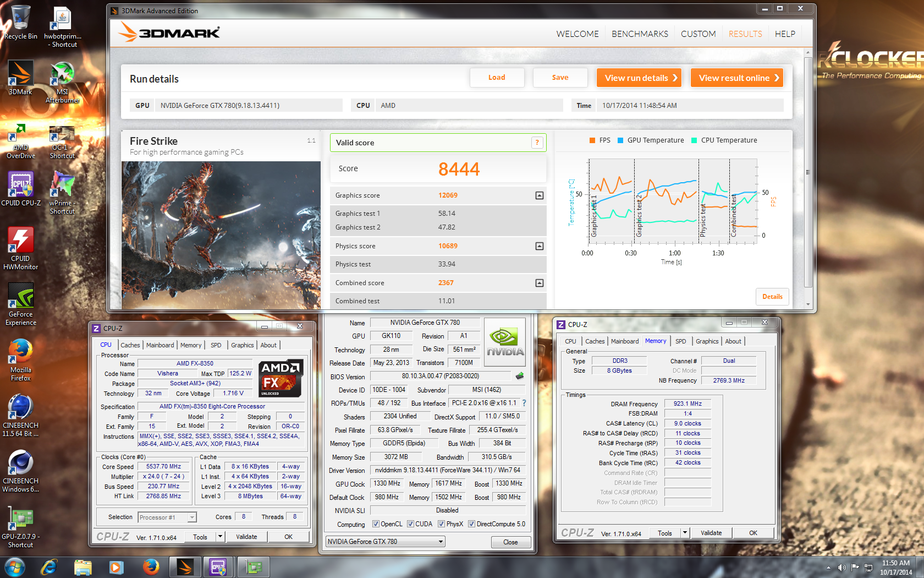Launch Mozilla Firefox desktop icon
Viewport: 924px width, 578px height.
[x=20, y=360]
